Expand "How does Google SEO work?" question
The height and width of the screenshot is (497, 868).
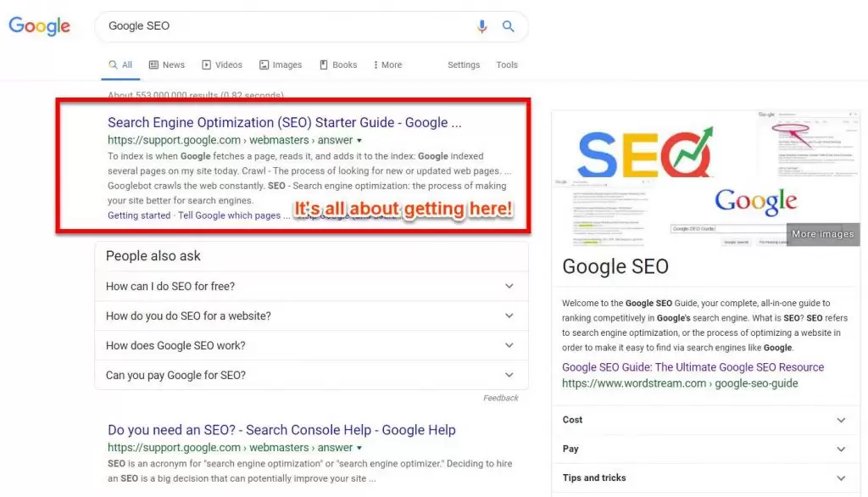pos(509,345)
